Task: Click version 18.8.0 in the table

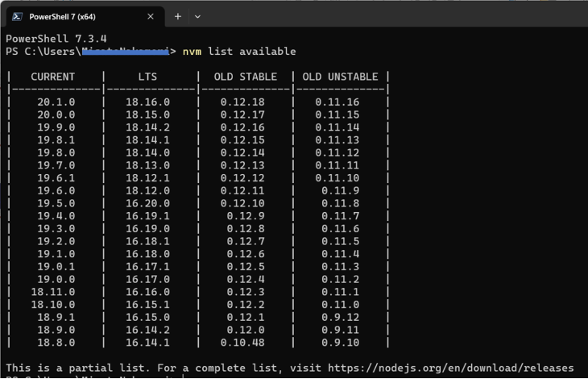Action: pos(56,343)
